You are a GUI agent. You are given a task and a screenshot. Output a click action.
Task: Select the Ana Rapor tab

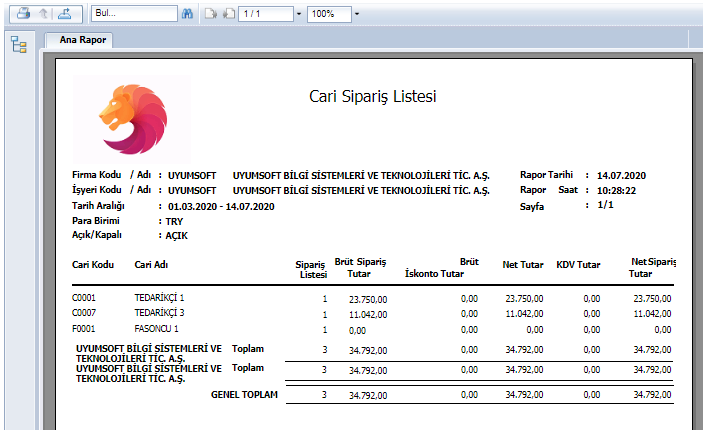[78, 41]
